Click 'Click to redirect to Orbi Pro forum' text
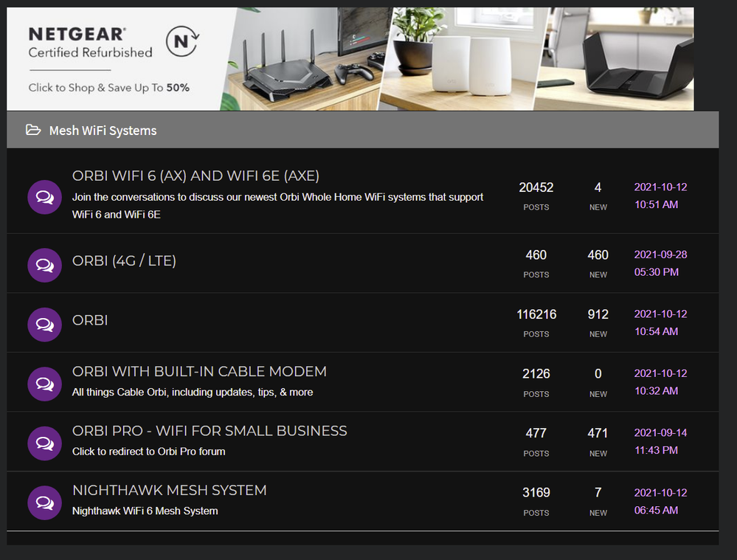 (148, 452)
